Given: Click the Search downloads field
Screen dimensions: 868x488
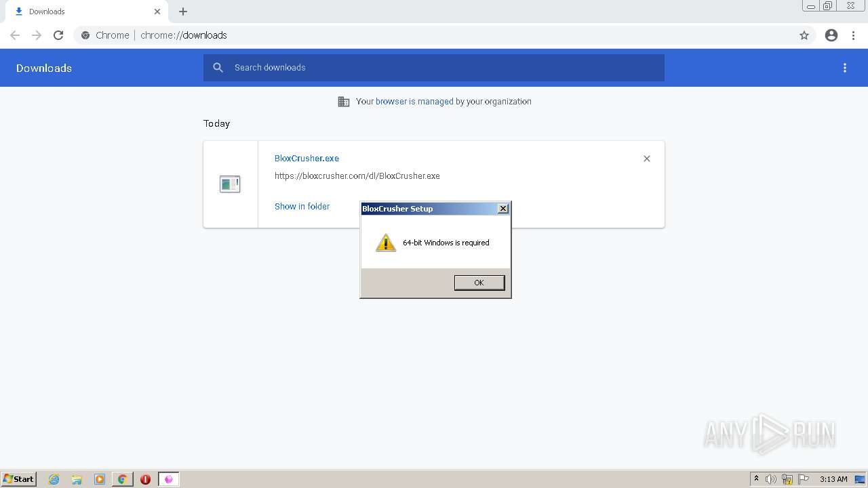Looking at the screenshot, I should [434, 68].
